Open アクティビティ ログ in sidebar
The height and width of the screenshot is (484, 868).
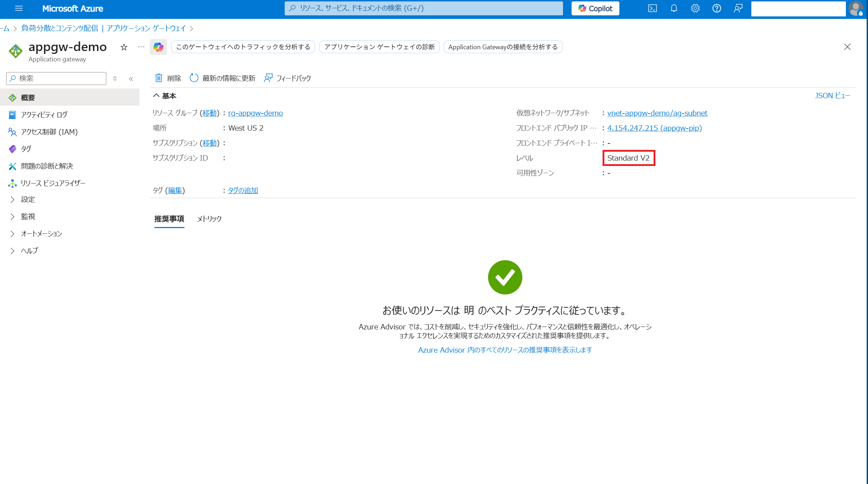coord(44,115)
